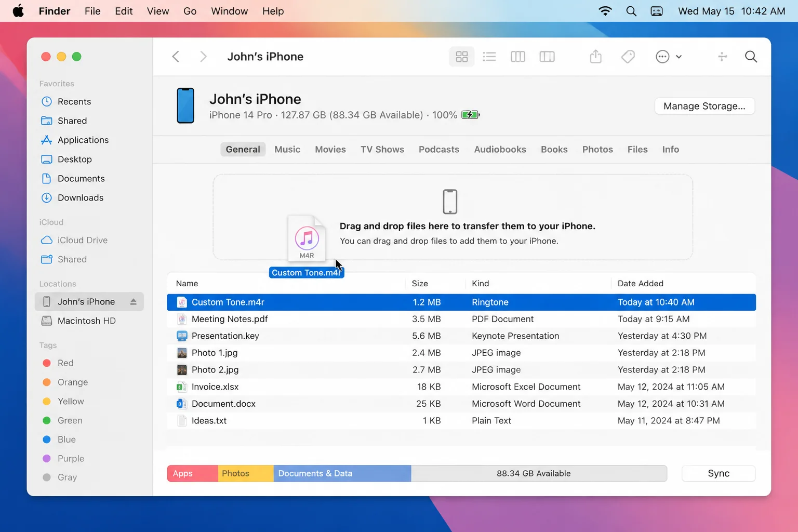Select the Document.docx file
This screenshot has height=532, width=798.
tap(461, 404)
